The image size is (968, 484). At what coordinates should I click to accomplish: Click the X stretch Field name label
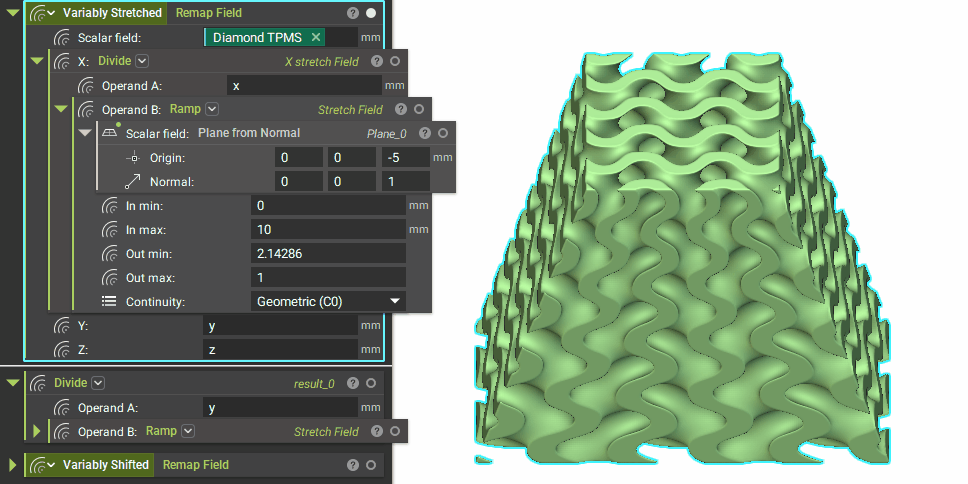click(321, 61)
